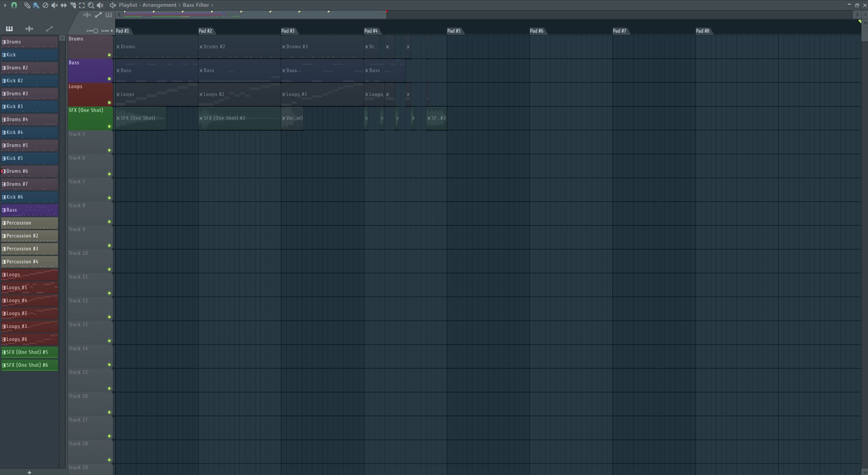Arm the Loops track record dot
Image resolution: width=868 pixels, height=475 pixels.
click(x=109, y=103)
